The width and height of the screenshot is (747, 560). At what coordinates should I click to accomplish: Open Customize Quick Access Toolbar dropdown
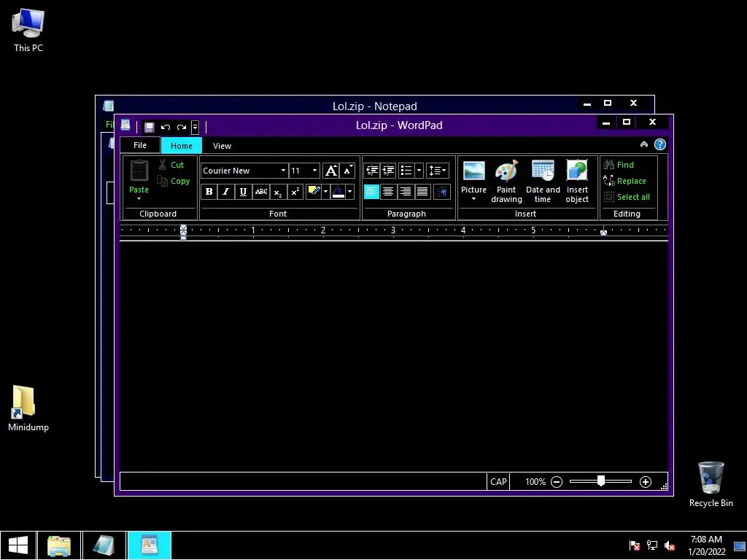[x=195, y=127]
